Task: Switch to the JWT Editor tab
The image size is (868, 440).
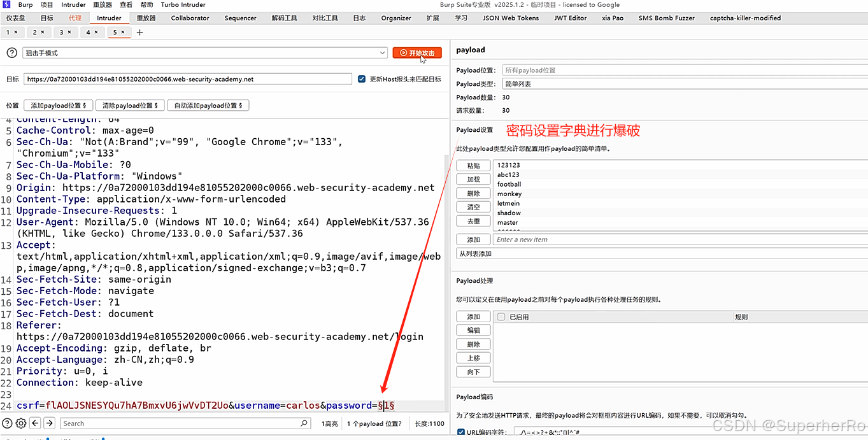Action: click(570, 18)
